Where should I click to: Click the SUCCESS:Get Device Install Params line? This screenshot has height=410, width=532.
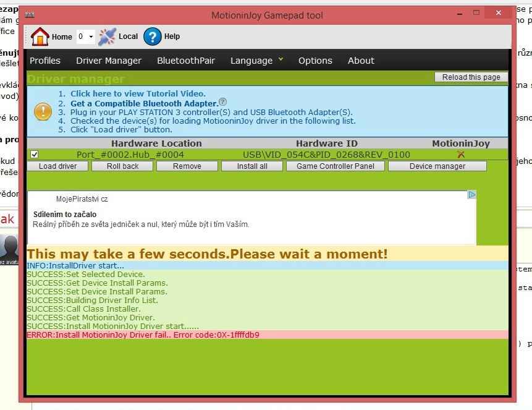268,283
